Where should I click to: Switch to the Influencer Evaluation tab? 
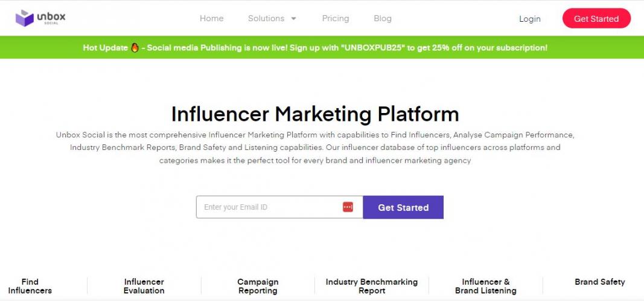tap(144, 286)
